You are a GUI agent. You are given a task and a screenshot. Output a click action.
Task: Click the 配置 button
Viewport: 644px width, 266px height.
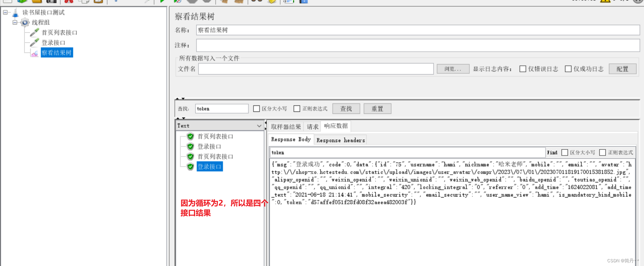point(622,69)
